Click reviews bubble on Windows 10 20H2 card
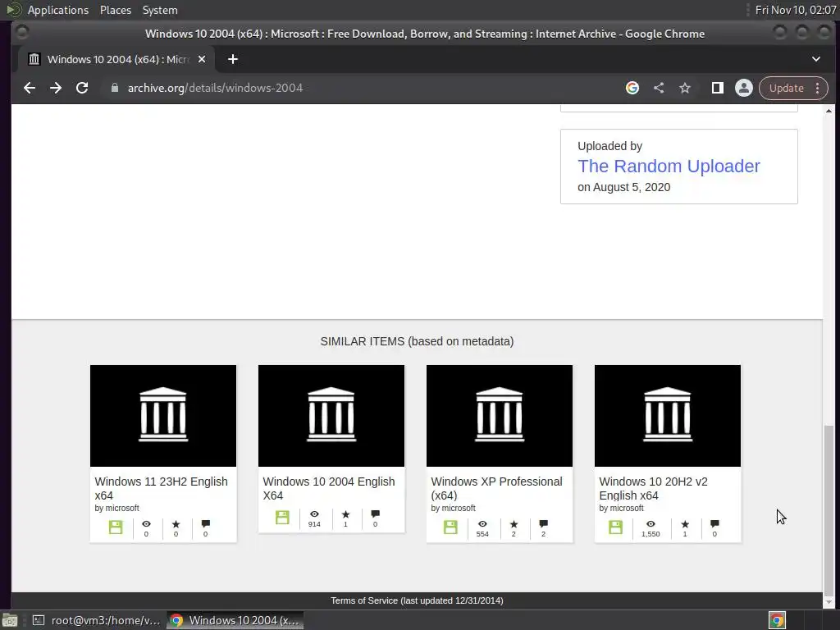The width and height of the screenshot is (840, 630). click(x=714, y=524)
